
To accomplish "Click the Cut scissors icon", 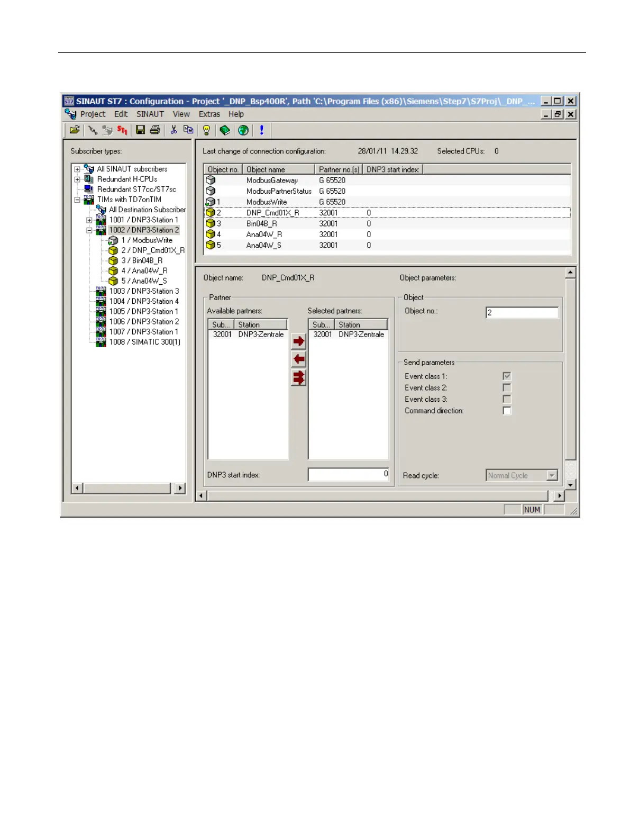I will (174, 130).
